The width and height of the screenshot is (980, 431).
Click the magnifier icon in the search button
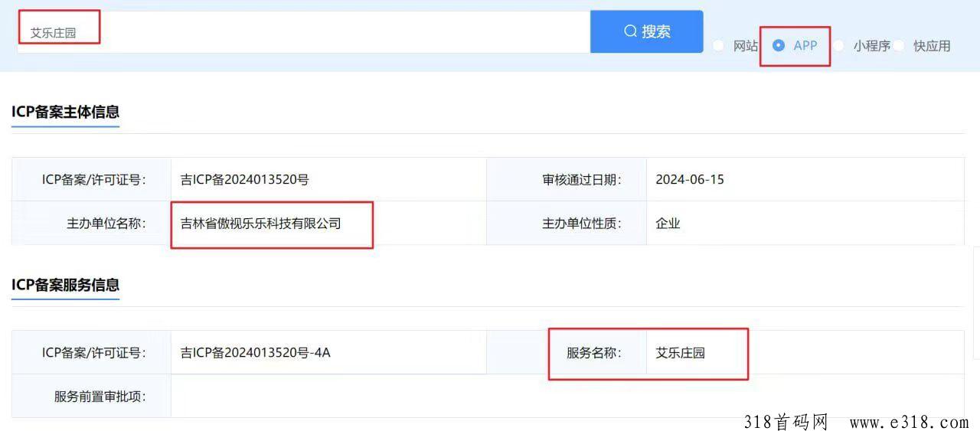pos(631,31)
